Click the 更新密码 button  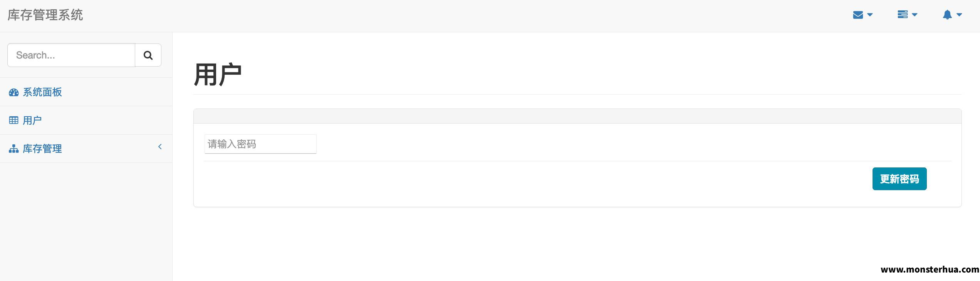[899, 179]
